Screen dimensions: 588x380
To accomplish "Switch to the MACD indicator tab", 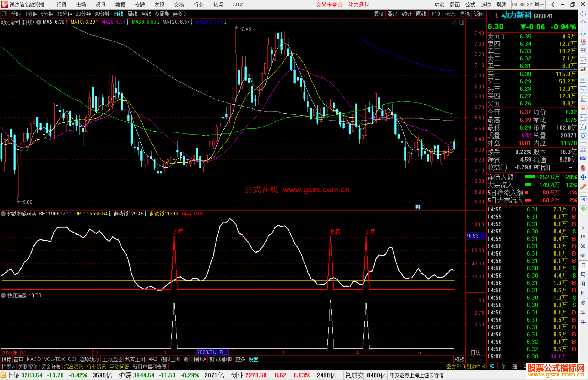I will tap(34, 359).
